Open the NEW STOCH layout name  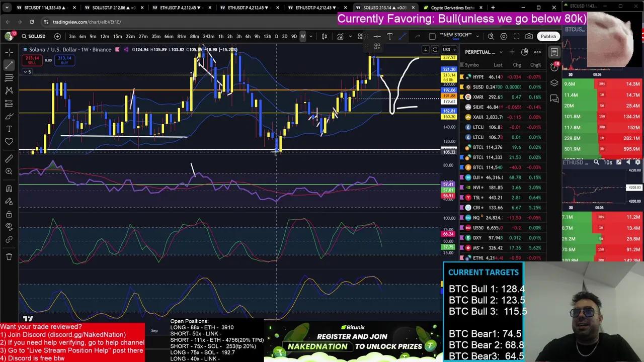455,35
